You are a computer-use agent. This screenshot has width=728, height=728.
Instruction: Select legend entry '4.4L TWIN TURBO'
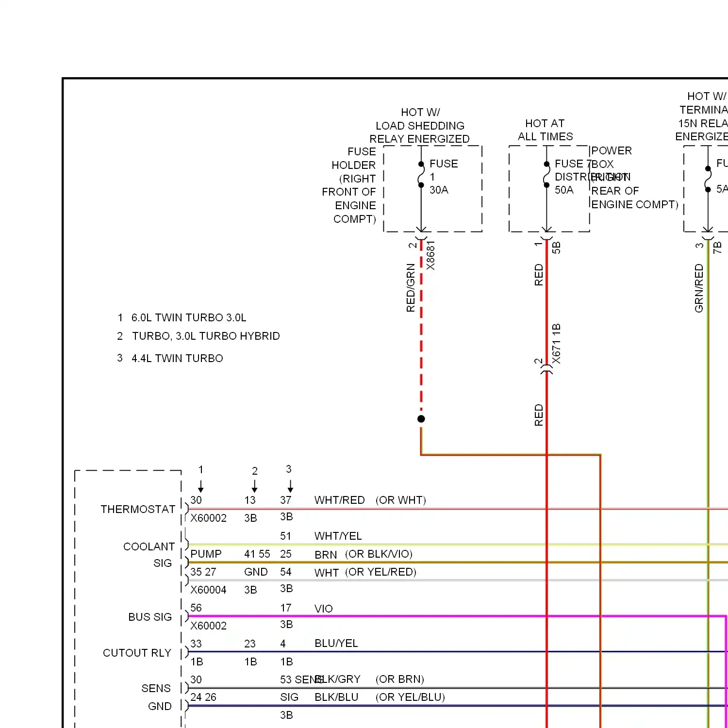[177, 358]
